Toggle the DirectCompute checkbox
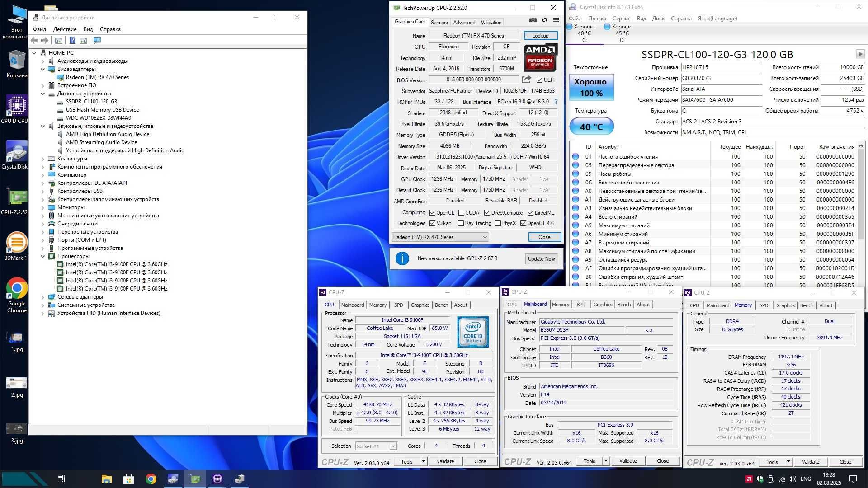This screenshot has width=868, height=488. (x=487, y=213)
